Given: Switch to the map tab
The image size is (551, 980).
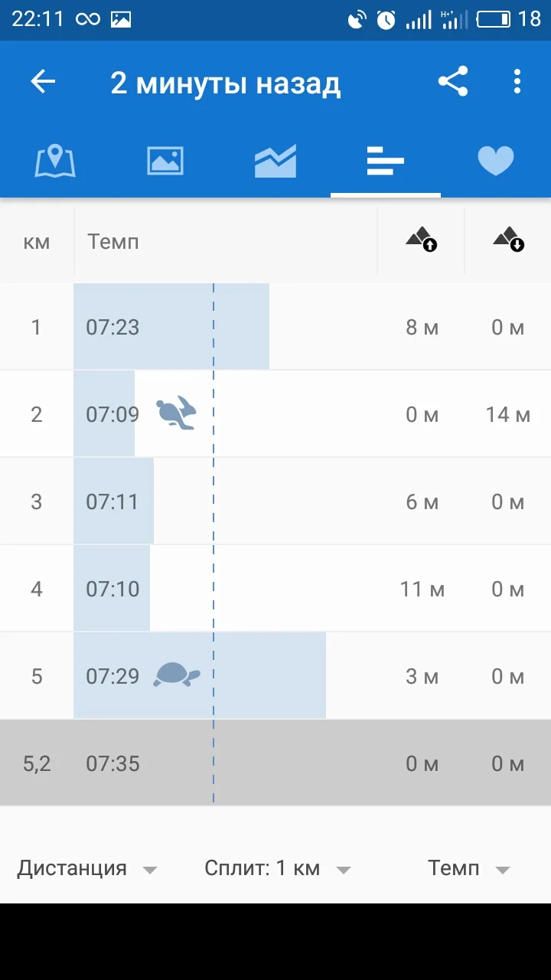Looking at the screenshot, I should (55, 162).
